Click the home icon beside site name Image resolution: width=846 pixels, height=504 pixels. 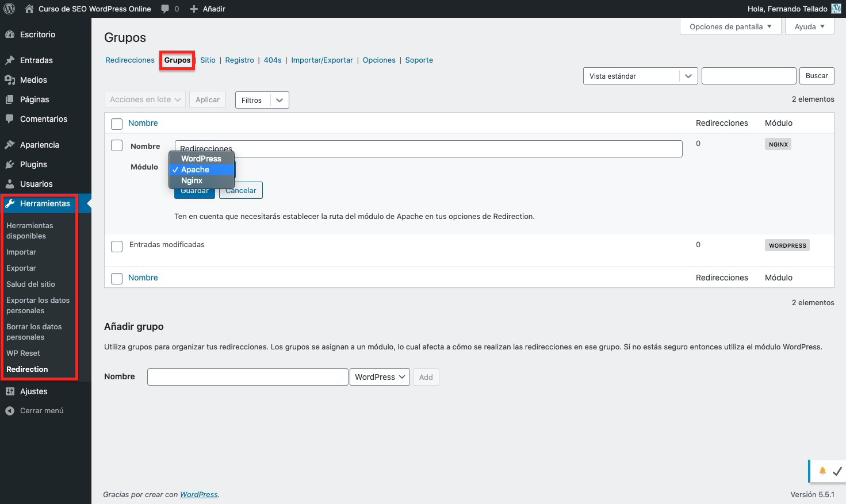[x=29, y=9]
